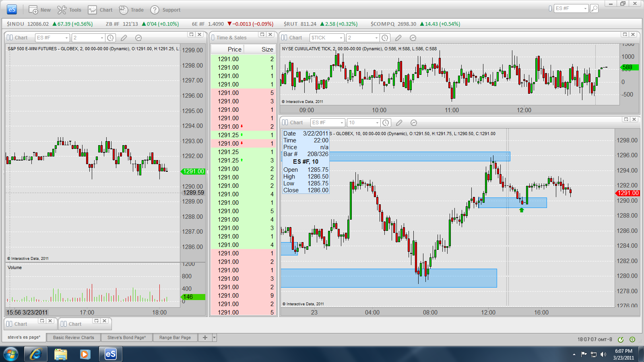
Task: Click the $COMPQ 2698.30 ticker quote
Action: click(415, 24)
